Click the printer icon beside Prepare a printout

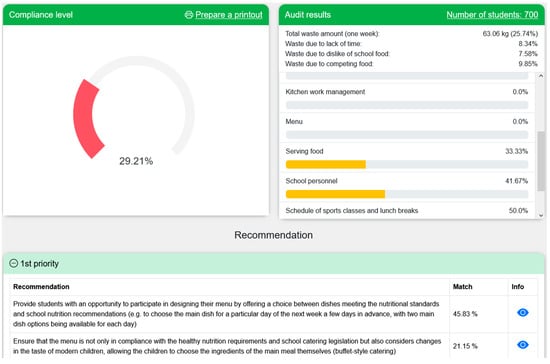pyautogui.click(x=189, y=15)
